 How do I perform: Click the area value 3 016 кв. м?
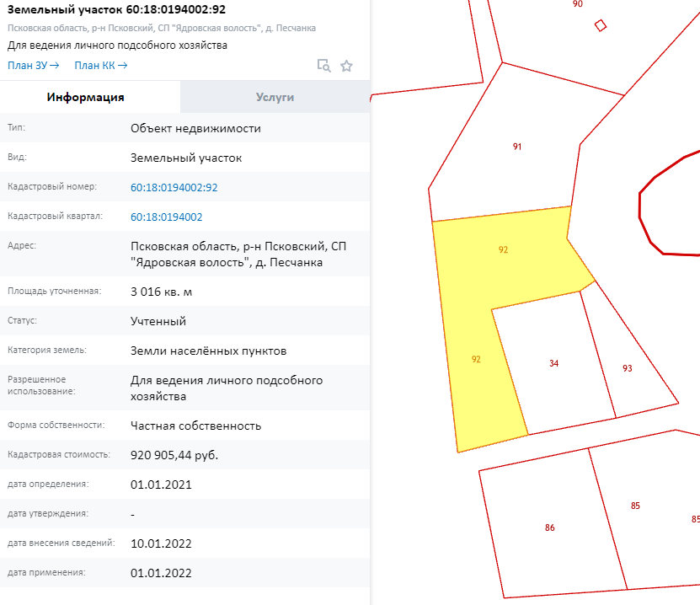pyautogui.click(x=161, y=292)
